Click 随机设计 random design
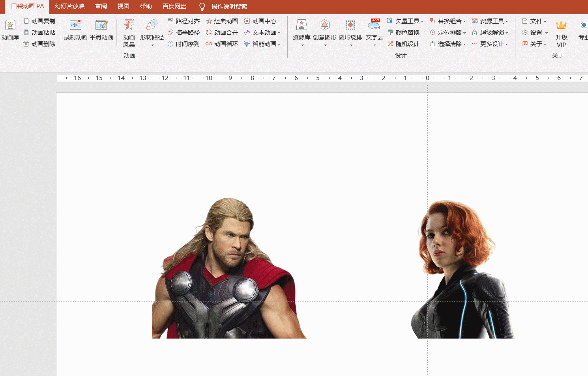This screenshot has height=376, width=588. pos(403,44)
